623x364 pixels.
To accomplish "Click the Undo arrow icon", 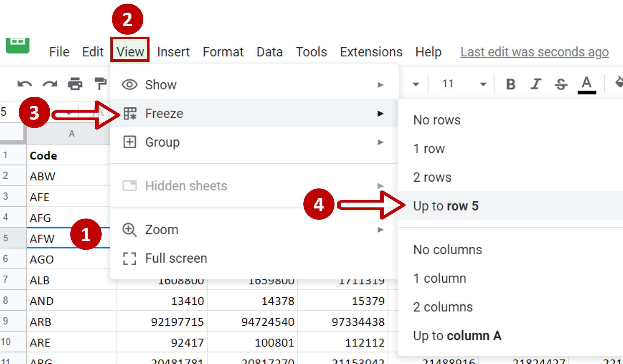I will point(24,84).
